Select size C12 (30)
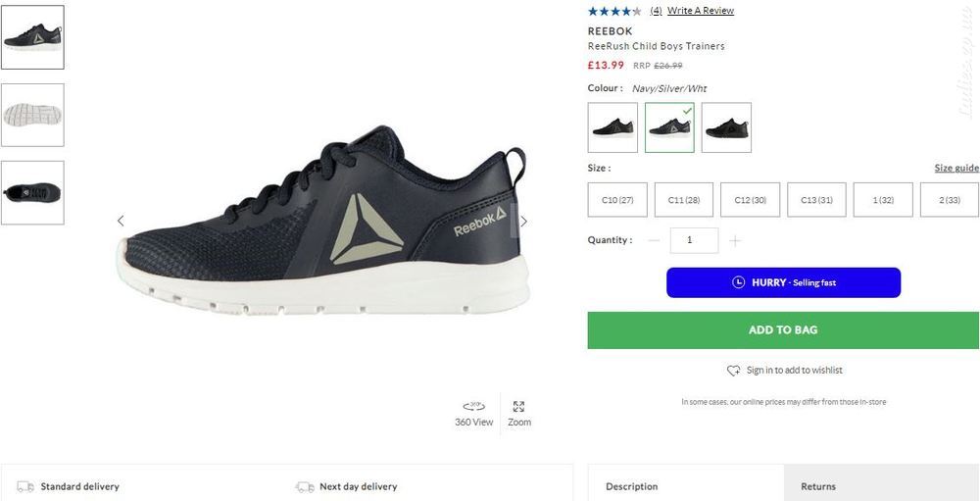This screenshot has width=980, height=501. 750,200
